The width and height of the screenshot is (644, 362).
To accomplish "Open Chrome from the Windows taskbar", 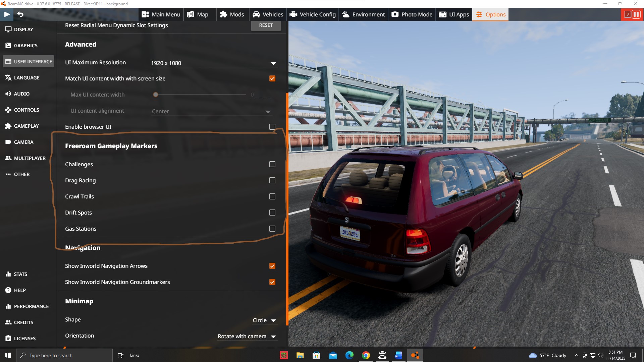I will pos(366,355).
